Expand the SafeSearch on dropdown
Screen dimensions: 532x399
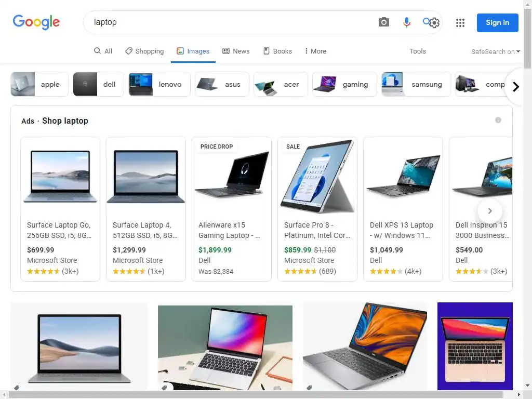[495, 51]
